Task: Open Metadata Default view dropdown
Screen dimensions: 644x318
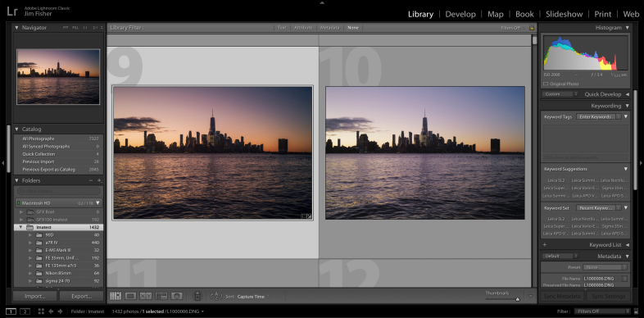Action: click(560, 256)
